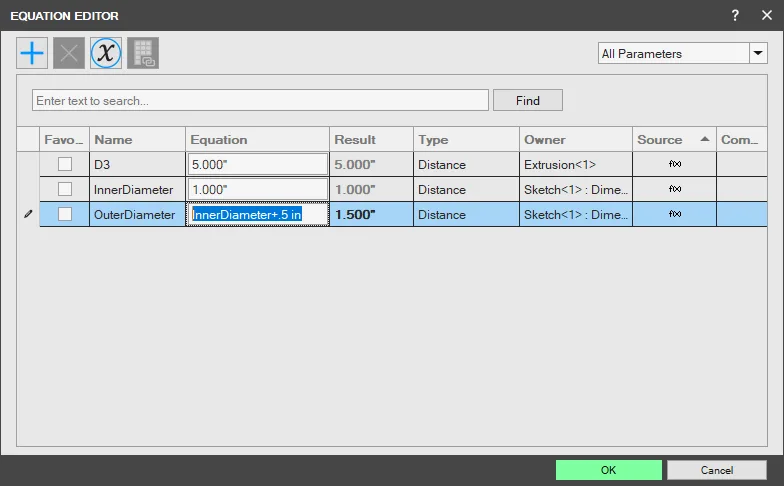The width and height of the screenshot is (784, 486).
Task: Open the help question mark icon
Action: point(735,16)
